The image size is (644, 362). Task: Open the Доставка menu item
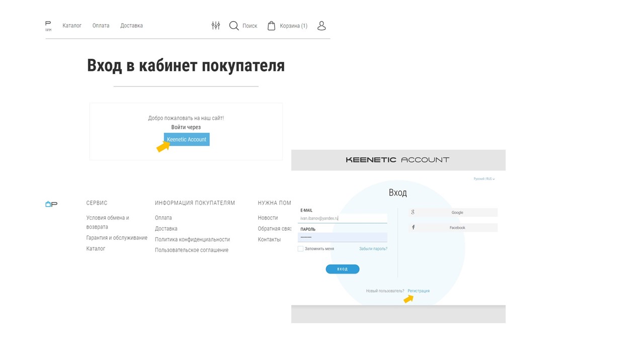[x=131, y=25]
